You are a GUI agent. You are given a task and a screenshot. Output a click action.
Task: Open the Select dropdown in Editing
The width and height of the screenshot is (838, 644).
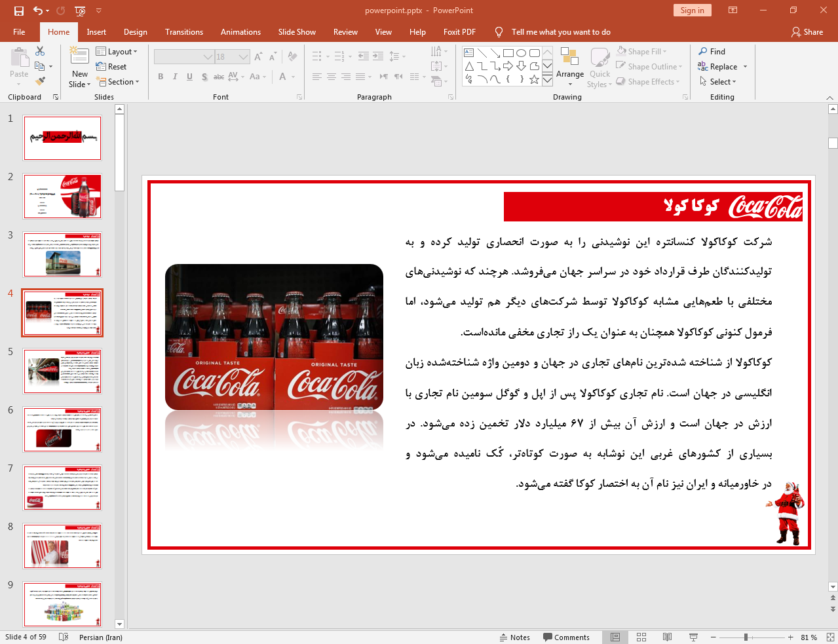[718, 81]
